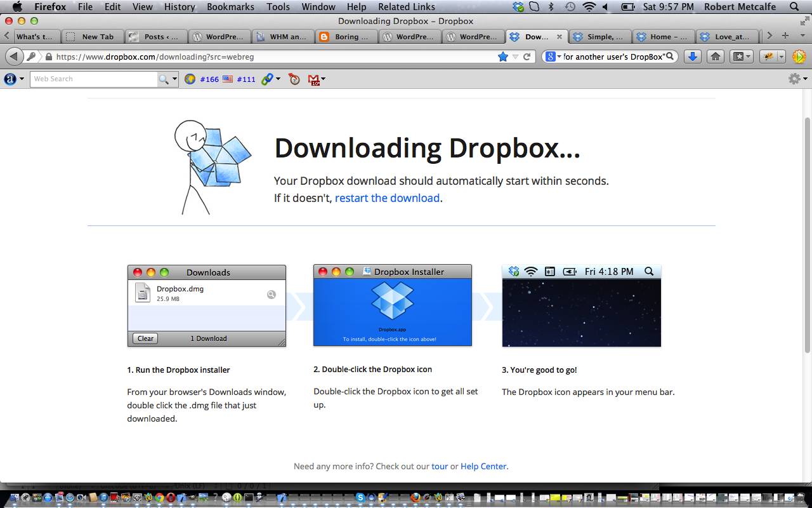812x508 pixels.
Task: Switch to the 'WHM an...' tab
Action: (282, 36)
